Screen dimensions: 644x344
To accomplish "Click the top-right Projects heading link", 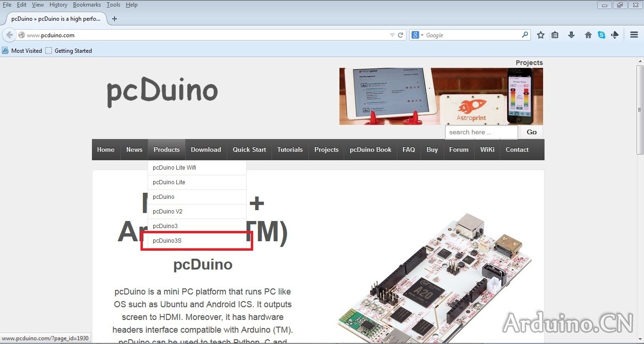I will click(529, 63).
